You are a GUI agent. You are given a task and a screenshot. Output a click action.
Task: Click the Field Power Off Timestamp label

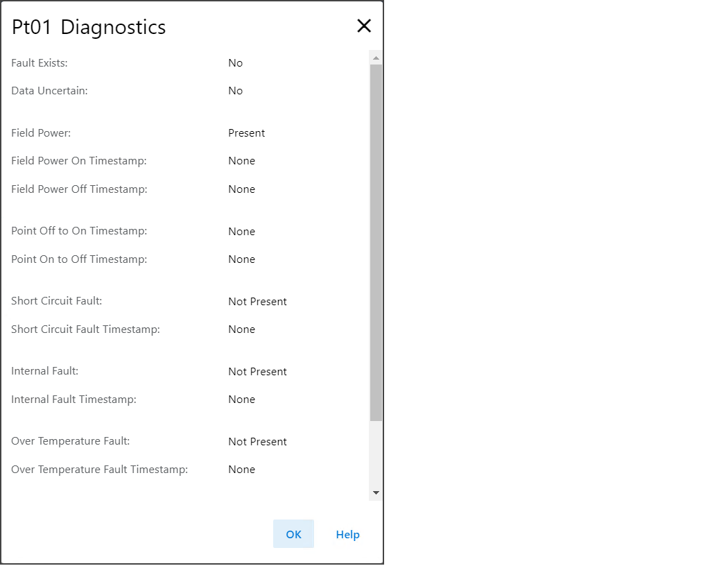[x=79, y=189]
